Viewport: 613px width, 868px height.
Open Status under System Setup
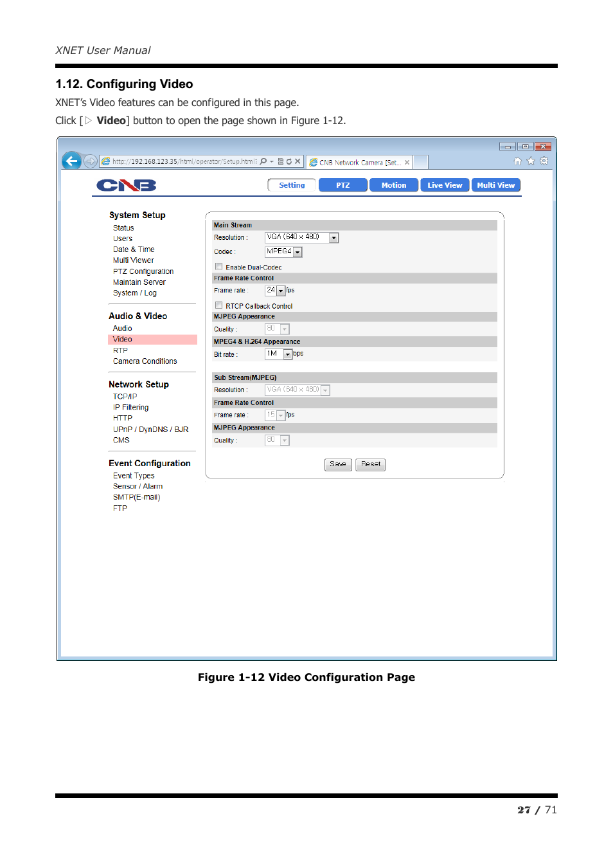tap(123, 228)
